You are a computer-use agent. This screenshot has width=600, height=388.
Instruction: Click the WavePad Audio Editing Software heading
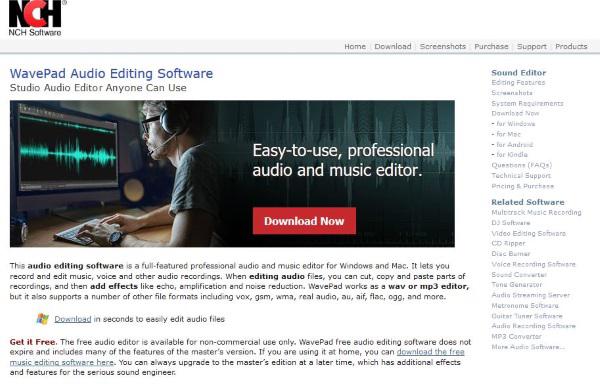click(111, 73)
